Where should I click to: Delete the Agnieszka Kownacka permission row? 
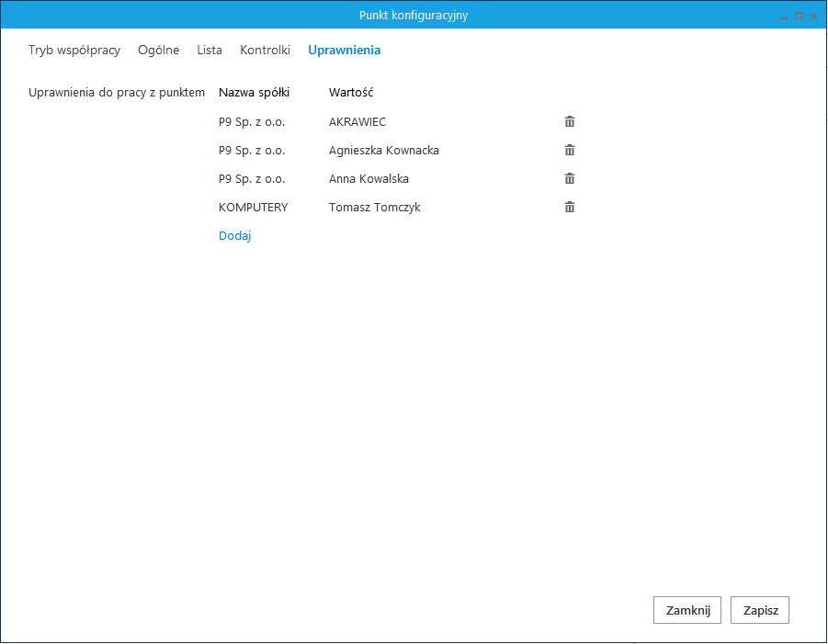click(569, 150)
